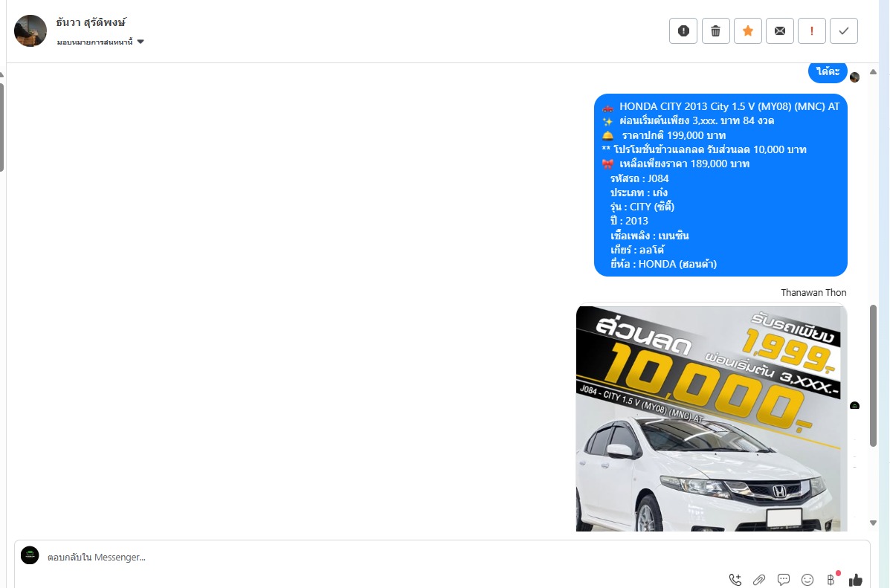Image resolution: width=890 pixels, height=588 pixels.
Task: Click the baht payment request icon
Action: (831, 580)
